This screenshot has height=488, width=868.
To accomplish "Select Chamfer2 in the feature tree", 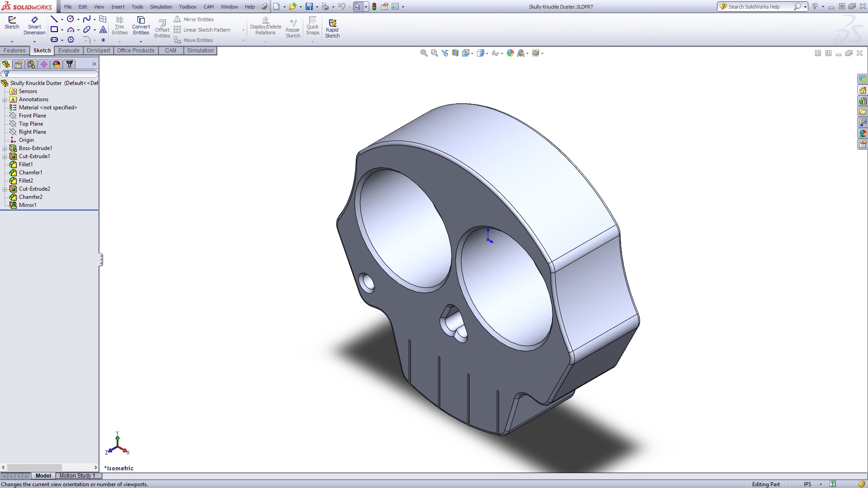I will coord(26,197).
